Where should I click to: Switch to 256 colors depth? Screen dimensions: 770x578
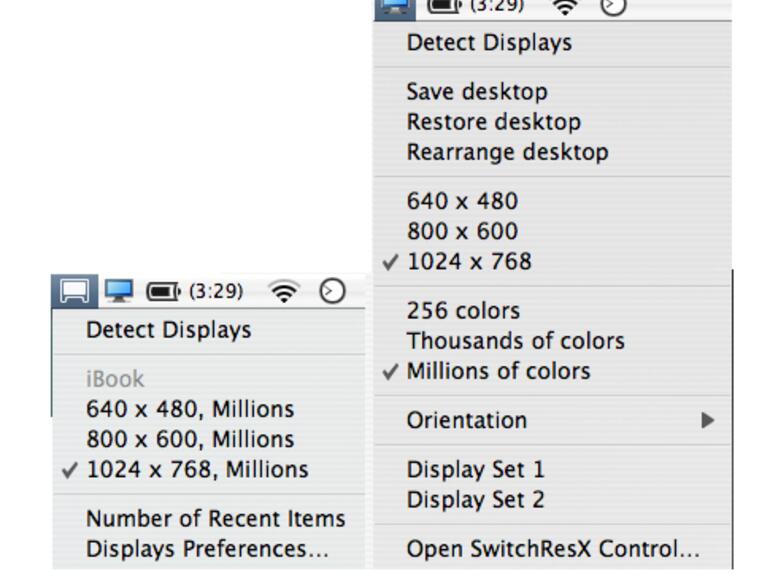(x=463, y=310)
